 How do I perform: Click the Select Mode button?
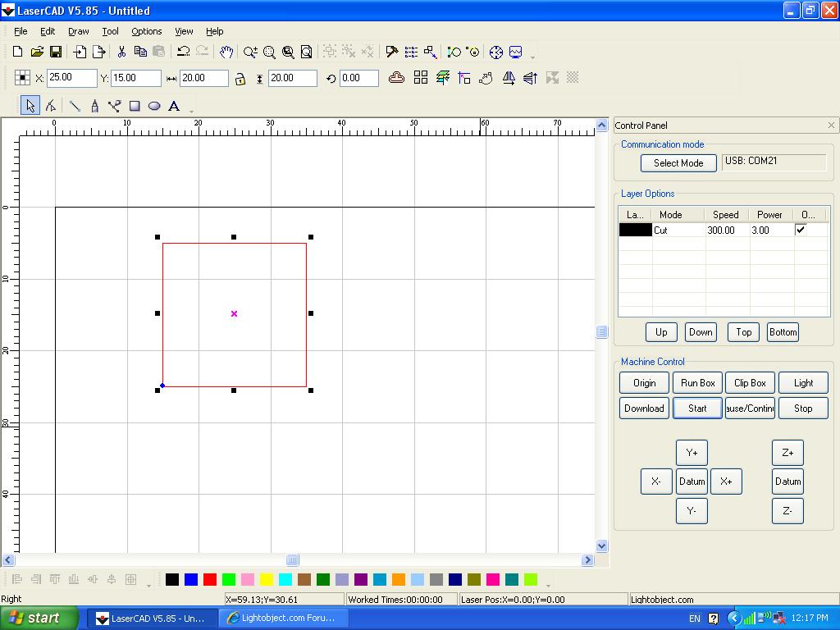pos(678,163)
